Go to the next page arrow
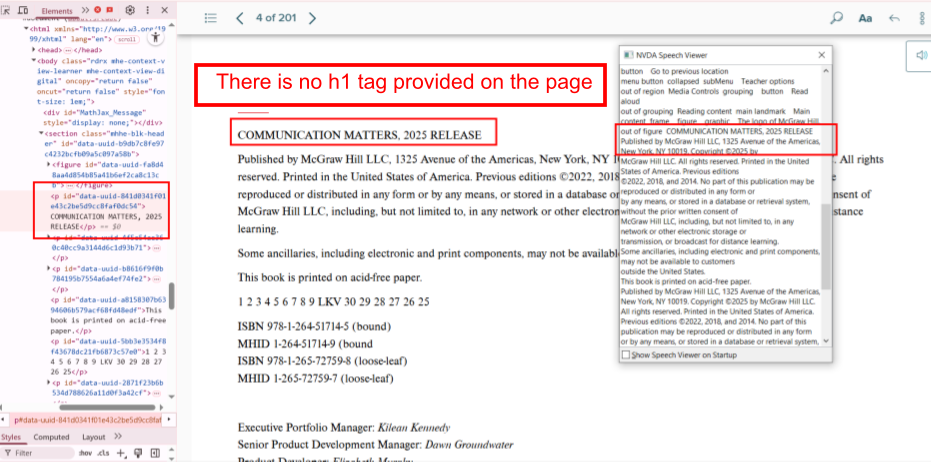 pyautogui.click(x=312, y=18)
